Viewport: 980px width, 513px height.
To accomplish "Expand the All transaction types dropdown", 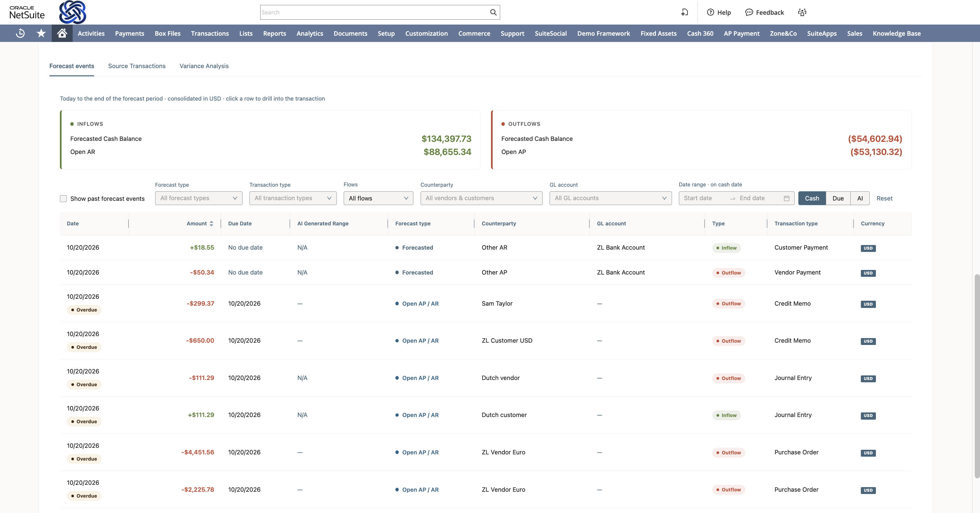I will click(293, 198).
